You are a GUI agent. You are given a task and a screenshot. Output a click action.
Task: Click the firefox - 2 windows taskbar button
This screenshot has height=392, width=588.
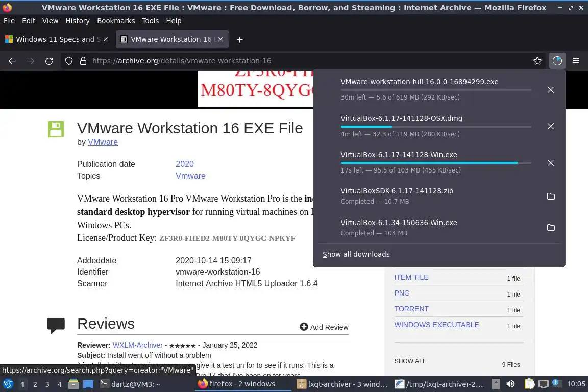point(243,384)
